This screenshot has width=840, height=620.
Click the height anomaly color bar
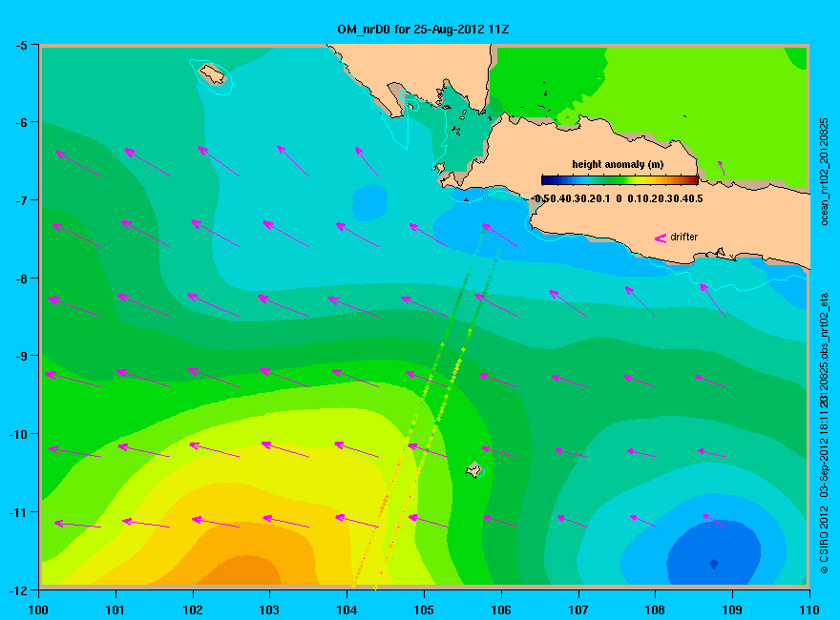[x=619, y=180]
